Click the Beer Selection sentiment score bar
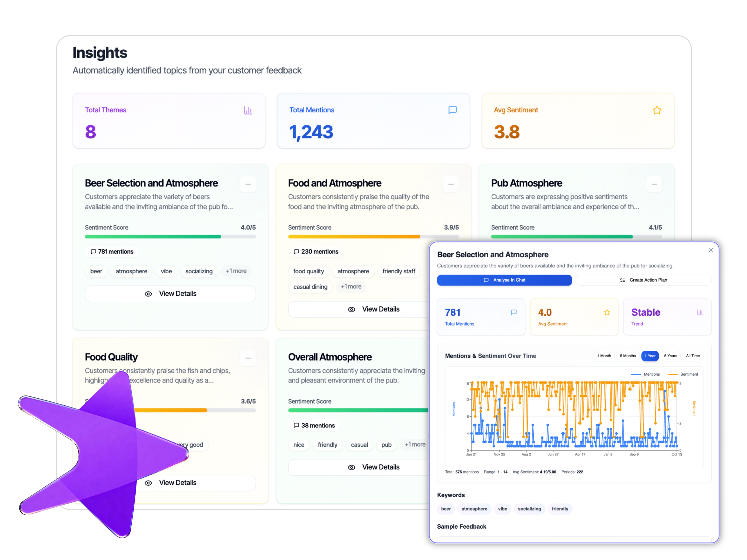747x560 pixels. pyautogui.click(x=170, y=237)
